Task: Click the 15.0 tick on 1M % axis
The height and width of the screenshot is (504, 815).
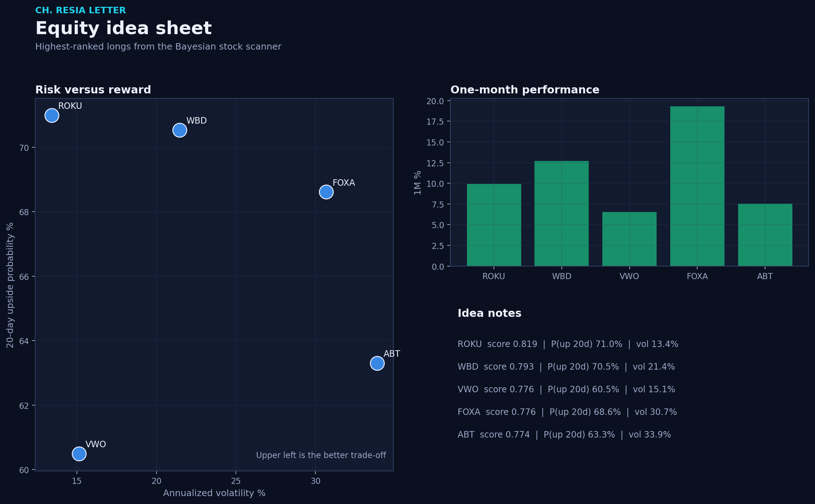Action: click(435, 143)
